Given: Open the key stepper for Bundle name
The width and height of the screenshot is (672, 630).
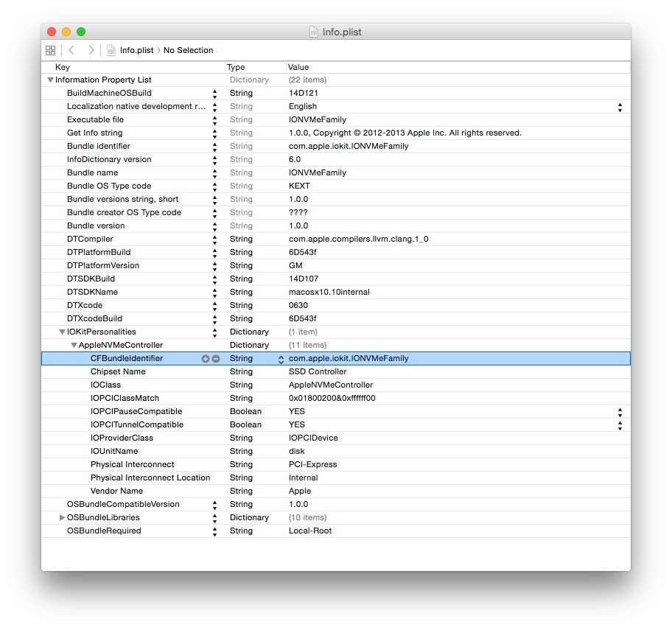Looking at the screenshot, I should [x=214, y=174].
